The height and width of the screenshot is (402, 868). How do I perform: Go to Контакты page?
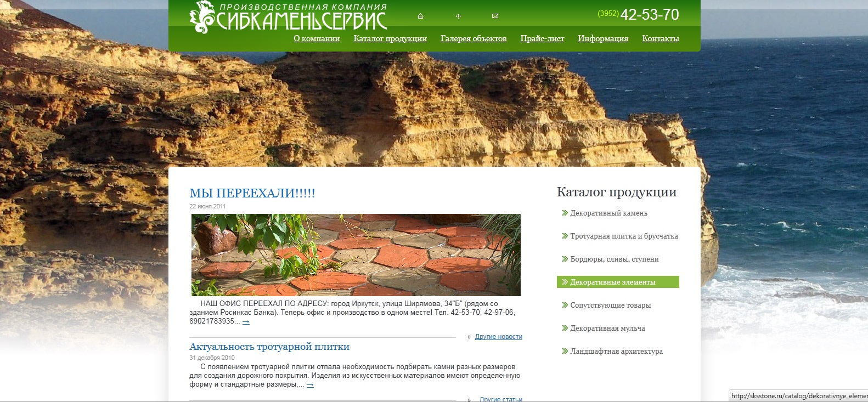(661, 38)
